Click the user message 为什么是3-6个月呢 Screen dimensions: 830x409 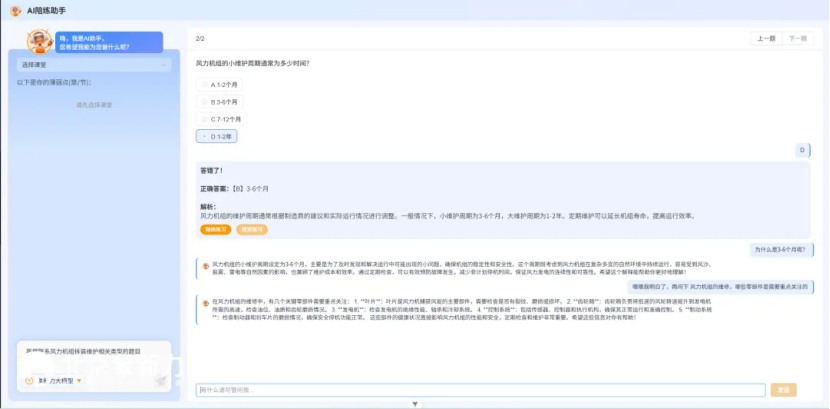click(x=783, y=249)
